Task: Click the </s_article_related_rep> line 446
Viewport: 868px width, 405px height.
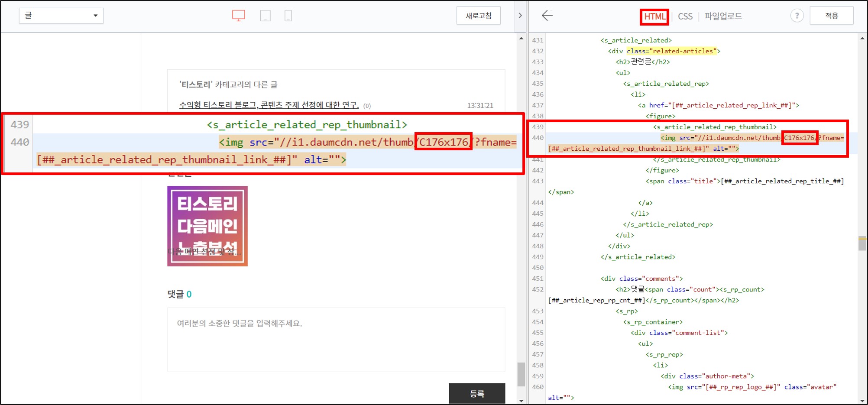Action: click(x=668, y=224)
